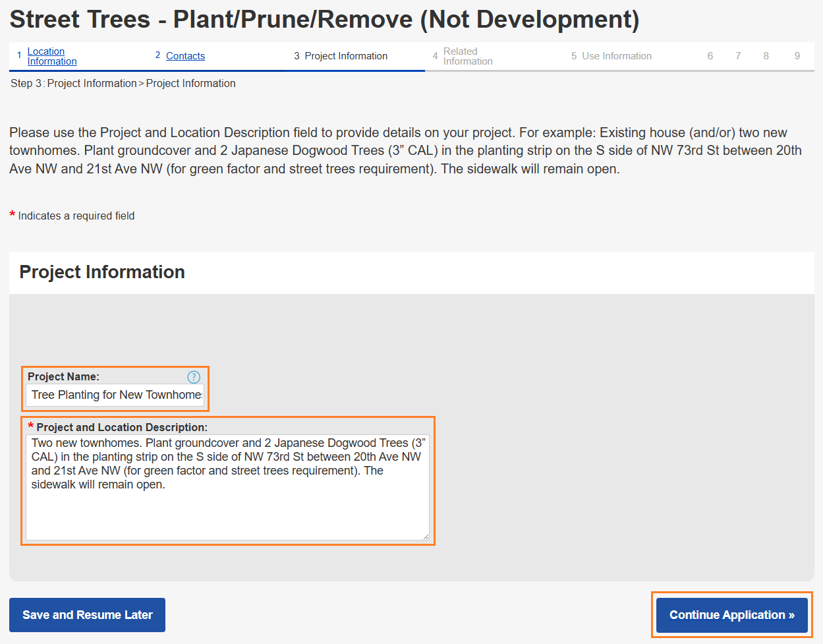Select step 4 Related Information tab
Screen dimensions: 823x644
point(467,56)
